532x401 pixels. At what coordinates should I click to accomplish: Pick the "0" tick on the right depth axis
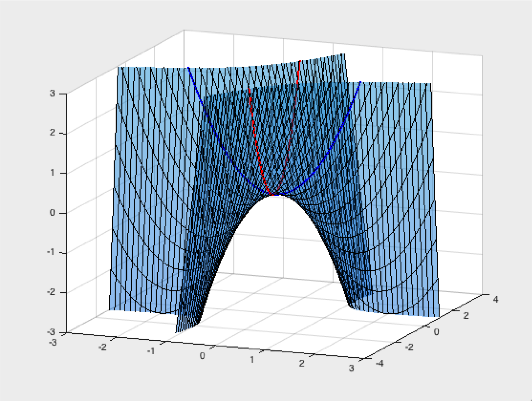pos(436,332)
